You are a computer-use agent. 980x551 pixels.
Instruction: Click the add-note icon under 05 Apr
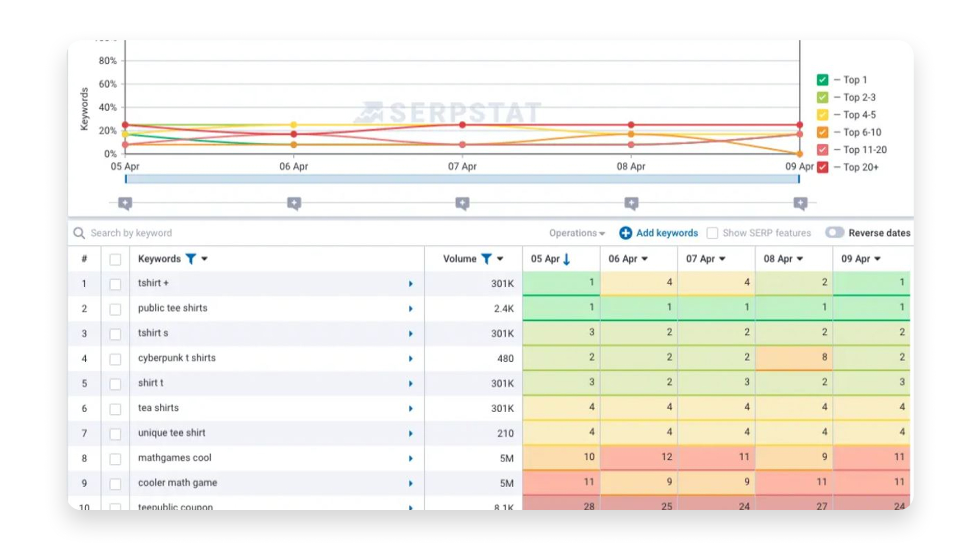coord(125,204)
